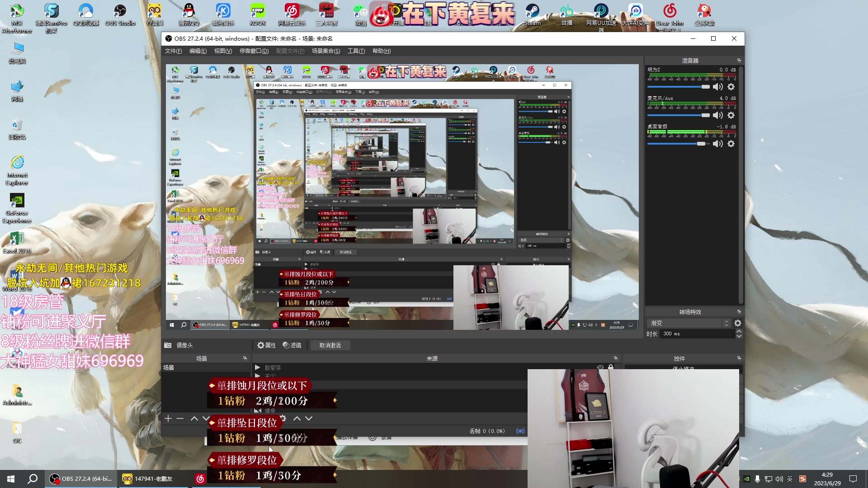This screenshot has height=488, width=868.
Task: Switch to 147941-老鹏友 taskbar window
Action: pyautogui.click(x=153, y=479)
